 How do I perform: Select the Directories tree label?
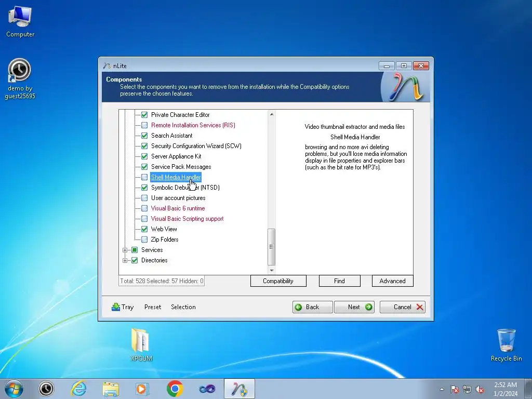[x=154, y=260]
